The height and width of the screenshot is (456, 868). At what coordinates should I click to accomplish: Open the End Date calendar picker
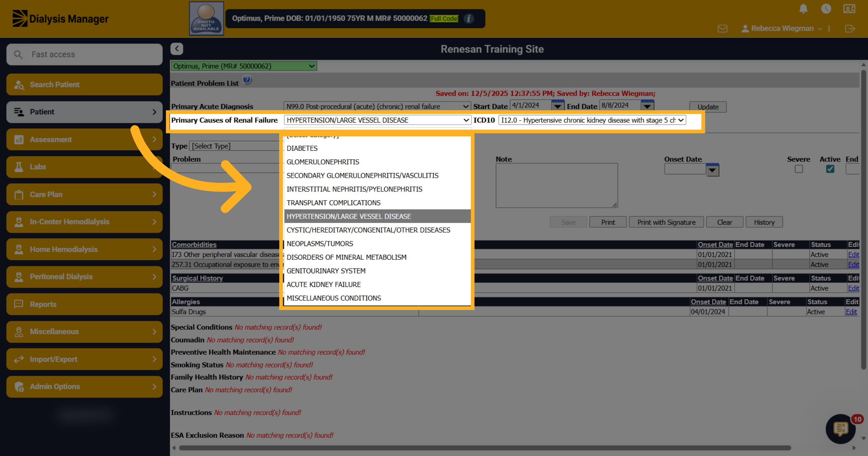click(x=647, y=106)
